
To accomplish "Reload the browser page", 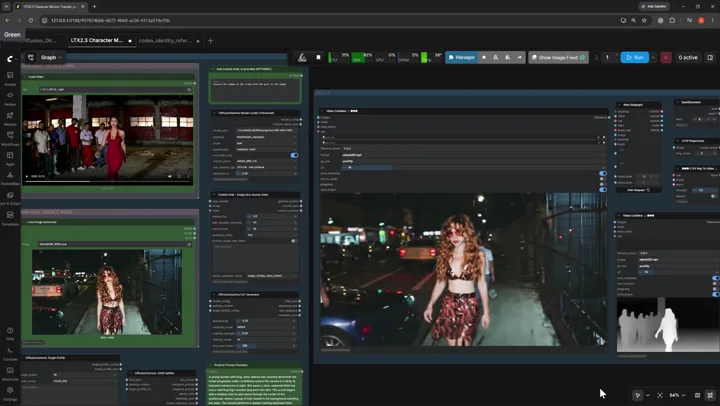I will [31, 20].
